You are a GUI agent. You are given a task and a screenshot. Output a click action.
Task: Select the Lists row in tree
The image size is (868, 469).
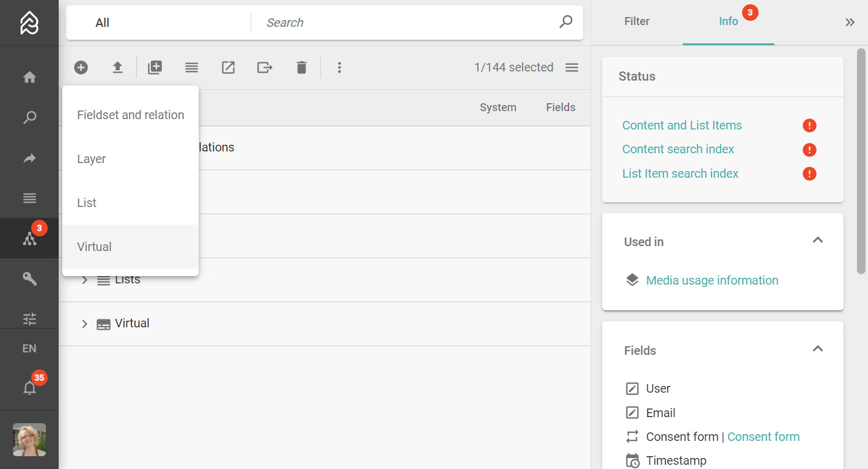click(x=325, y=280)
